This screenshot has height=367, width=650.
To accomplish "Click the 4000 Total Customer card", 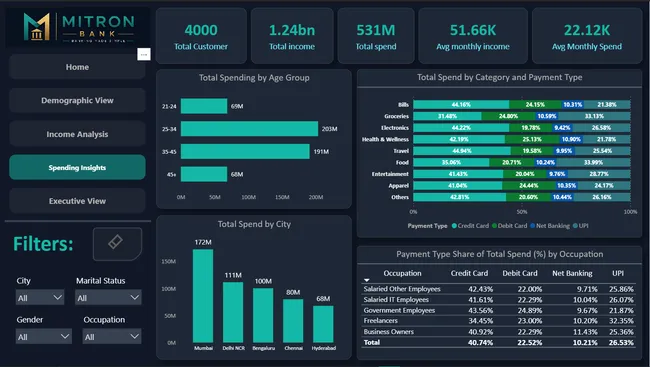I will (201, 36).
